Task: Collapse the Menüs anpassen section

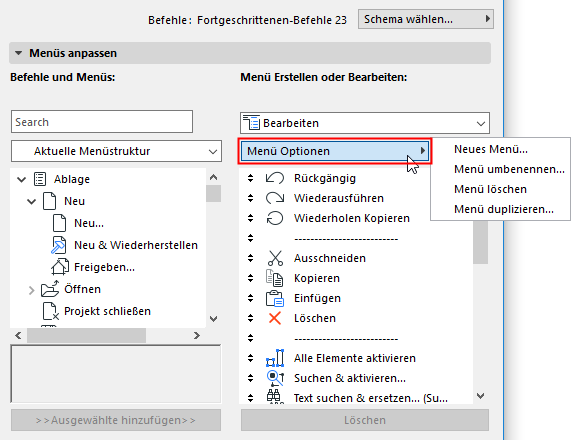Action: (18, 53)
